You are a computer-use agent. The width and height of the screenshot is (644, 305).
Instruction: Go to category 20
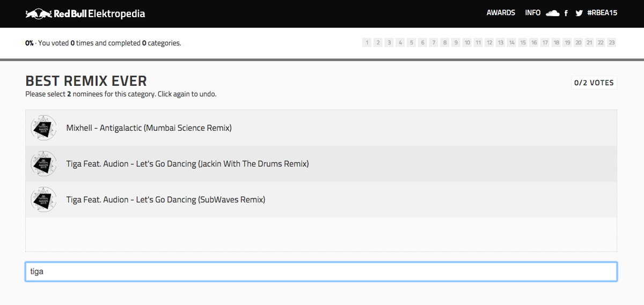[579, 42]
